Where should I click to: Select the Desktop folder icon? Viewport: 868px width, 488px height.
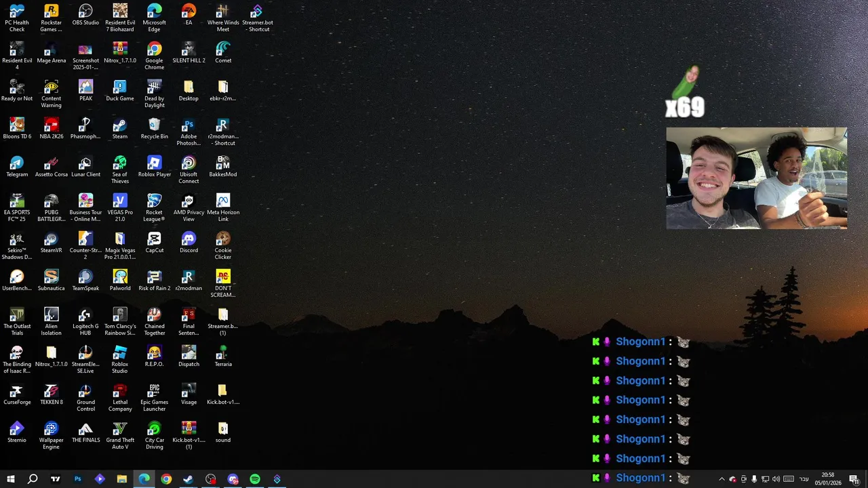189,90
